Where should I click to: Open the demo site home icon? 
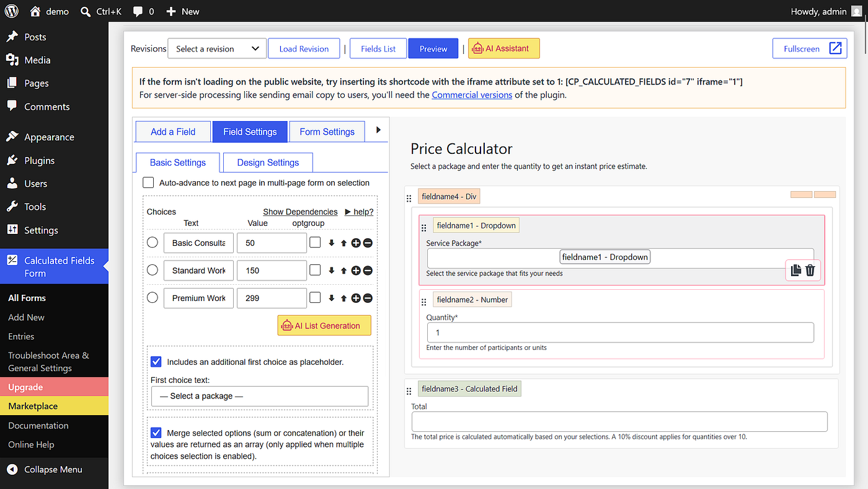tap(35, 11)
